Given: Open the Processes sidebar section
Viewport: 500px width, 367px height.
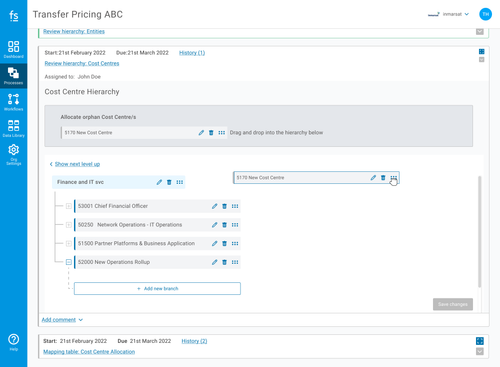Looking at the screenshot, I should [x=13, y=76].
